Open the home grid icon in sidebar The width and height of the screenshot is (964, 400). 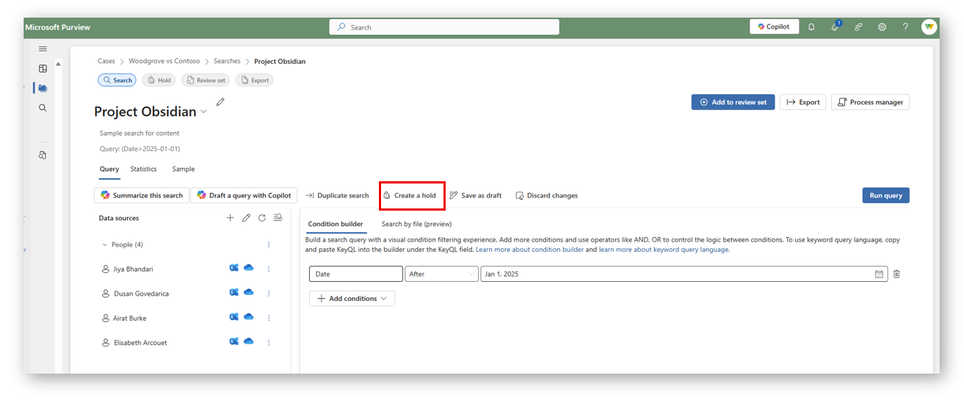(43, 69)
